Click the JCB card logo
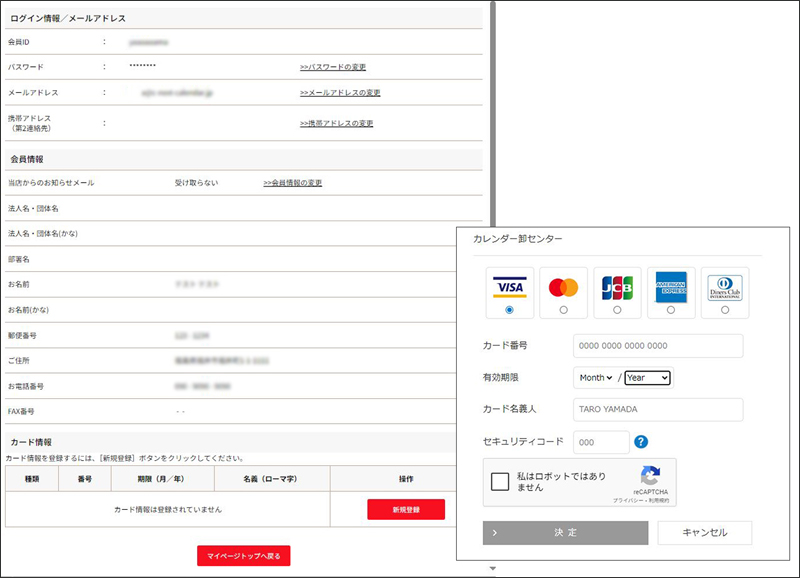This screenshot has height=578, width=800. point(617,288)
